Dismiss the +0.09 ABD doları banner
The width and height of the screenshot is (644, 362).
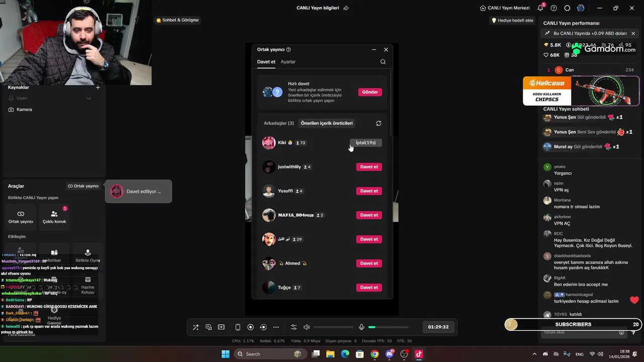tap(633, 33)
